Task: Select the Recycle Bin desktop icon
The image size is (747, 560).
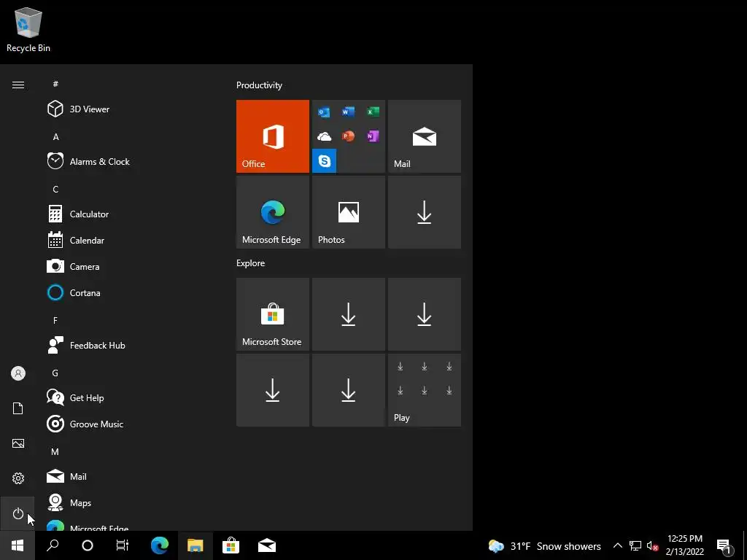Action: tap(28, 29)
